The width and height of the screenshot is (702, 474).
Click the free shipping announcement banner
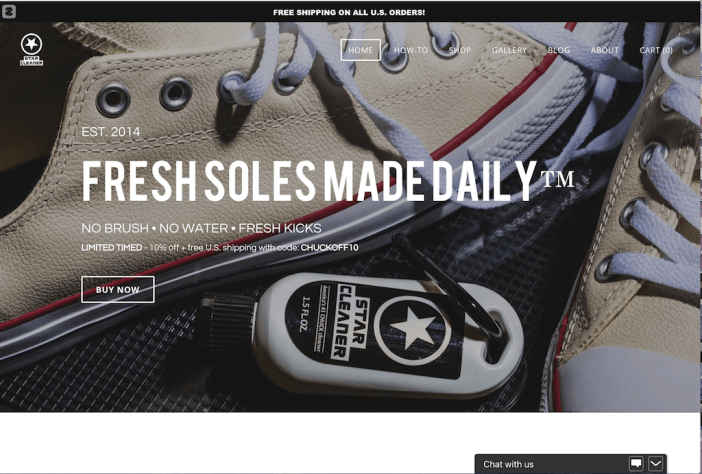tap(349, 12)
